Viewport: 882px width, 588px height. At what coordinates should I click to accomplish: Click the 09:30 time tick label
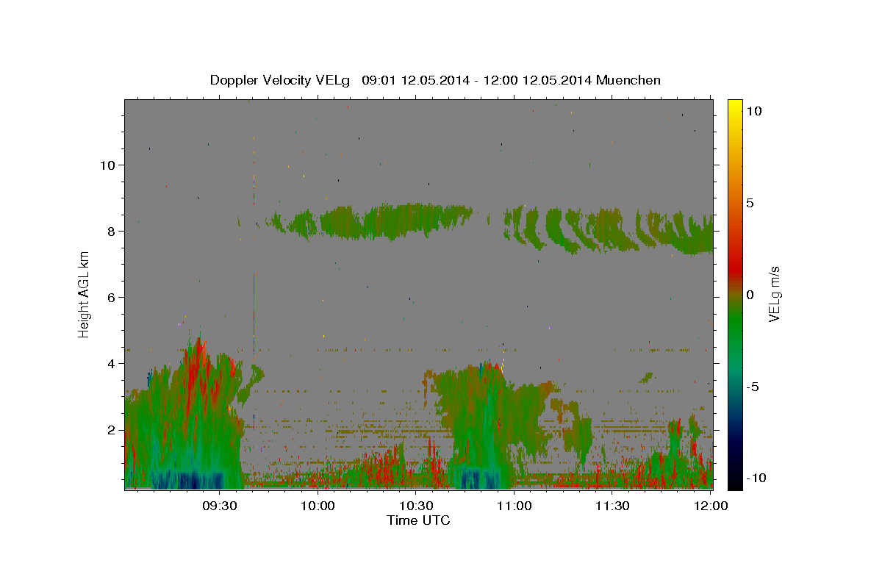pyautogui.click(x=219, y=506)
